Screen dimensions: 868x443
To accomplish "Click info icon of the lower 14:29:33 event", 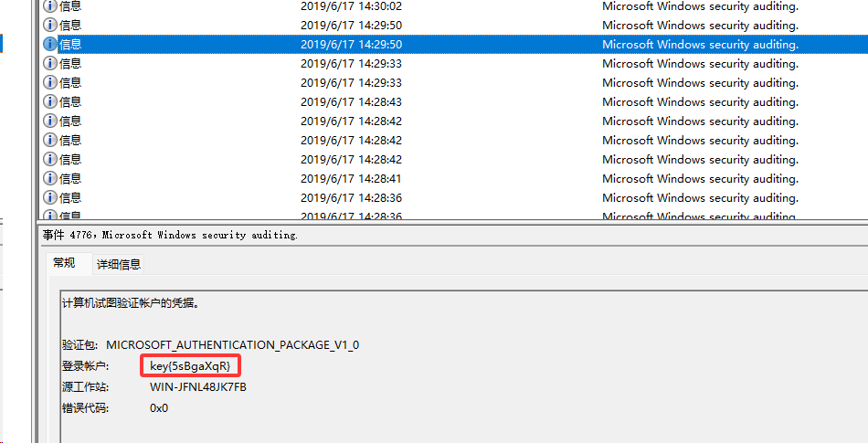I will coord(50,82).
